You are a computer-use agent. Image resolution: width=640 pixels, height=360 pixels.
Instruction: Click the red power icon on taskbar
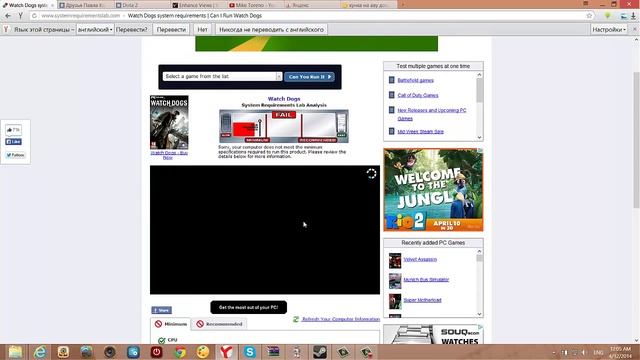click(x=156, y=352)
